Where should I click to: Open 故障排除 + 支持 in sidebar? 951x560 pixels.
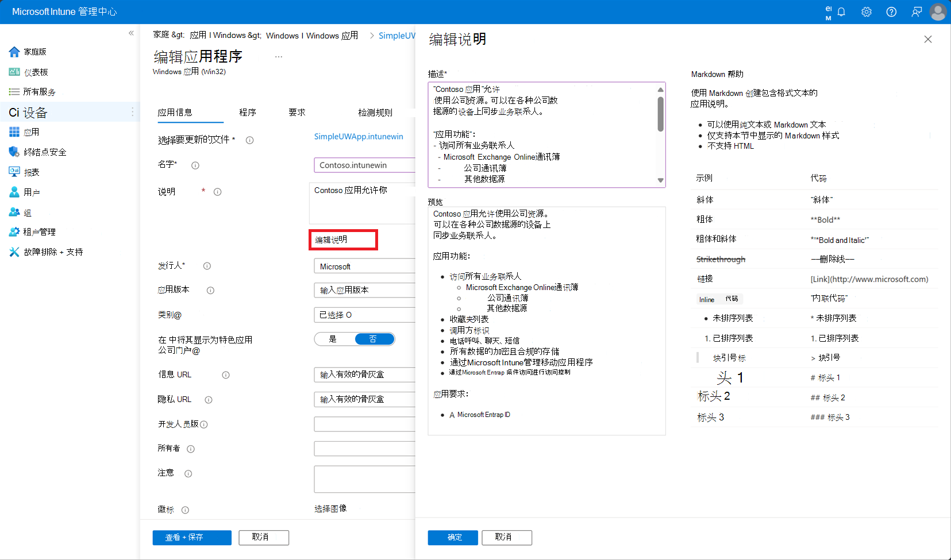click(x=46, y=252)
